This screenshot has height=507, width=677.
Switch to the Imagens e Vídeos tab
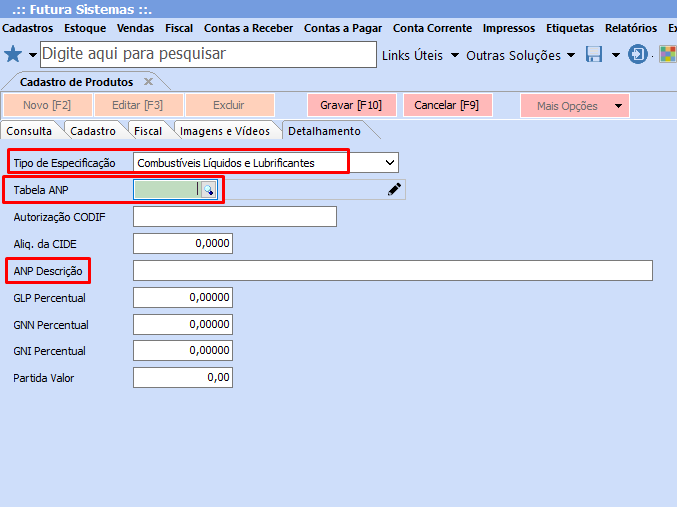coord(225,131)
